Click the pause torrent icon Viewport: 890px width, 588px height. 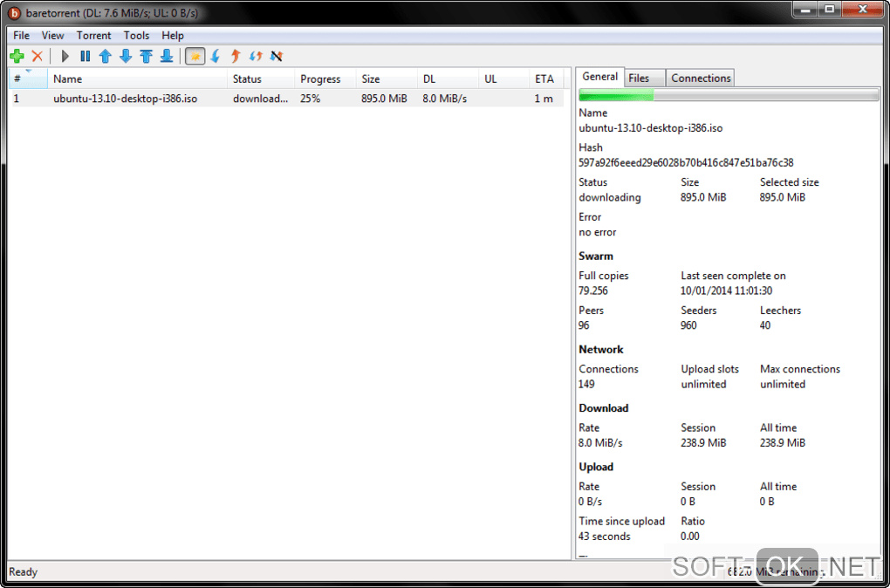(86, 56)
